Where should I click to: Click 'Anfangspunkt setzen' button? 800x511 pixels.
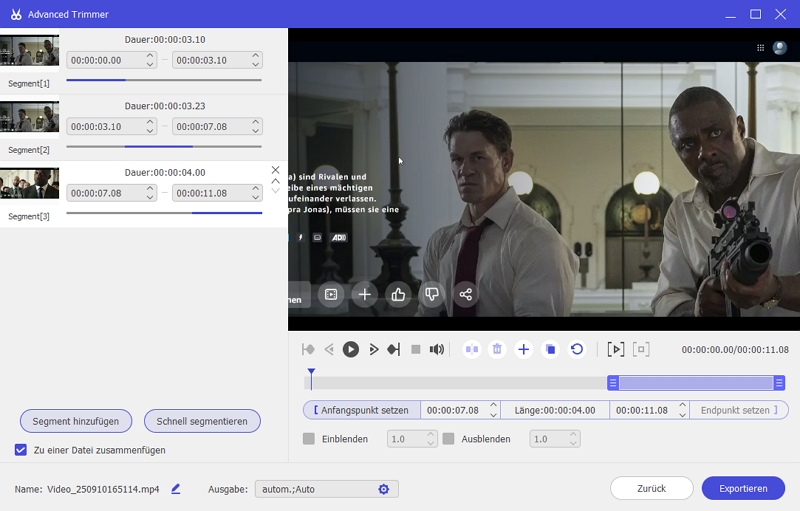pyautogui.click(x=362, y=410)
